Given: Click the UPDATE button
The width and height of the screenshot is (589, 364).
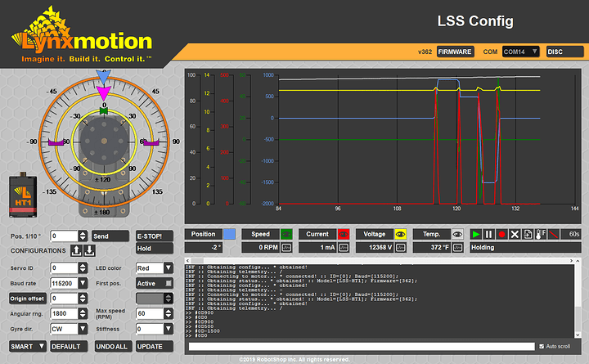Looking at the screenshot, I should click(155, 346).
